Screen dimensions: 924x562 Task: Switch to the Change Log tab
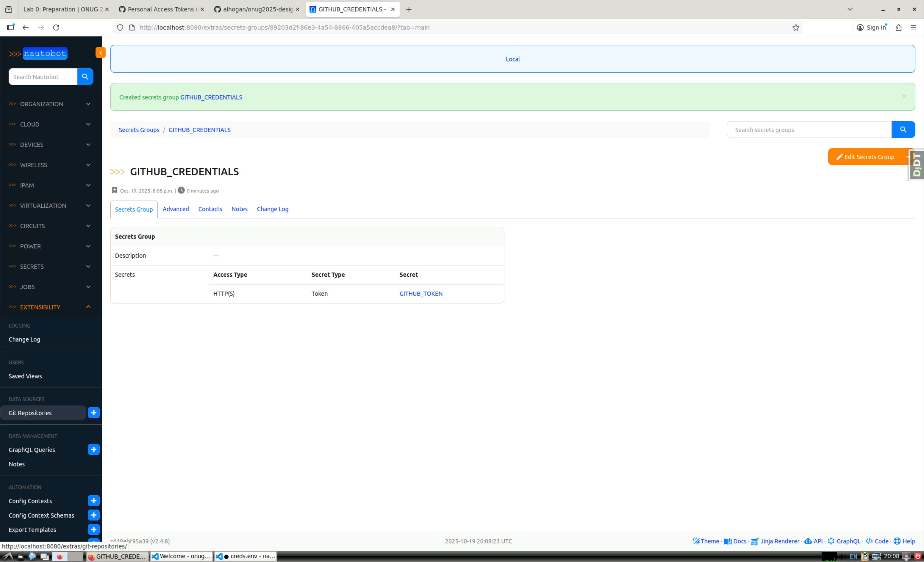click(273, 209)
